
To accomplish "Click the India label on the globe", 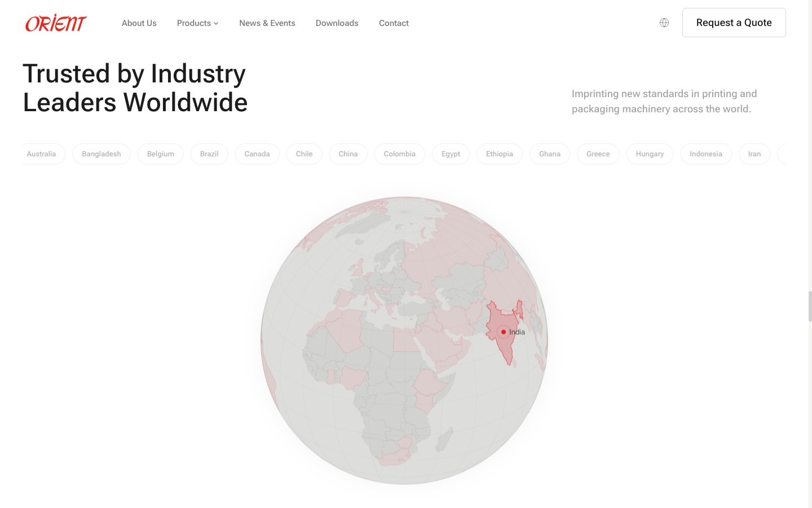I will (517, 332).
